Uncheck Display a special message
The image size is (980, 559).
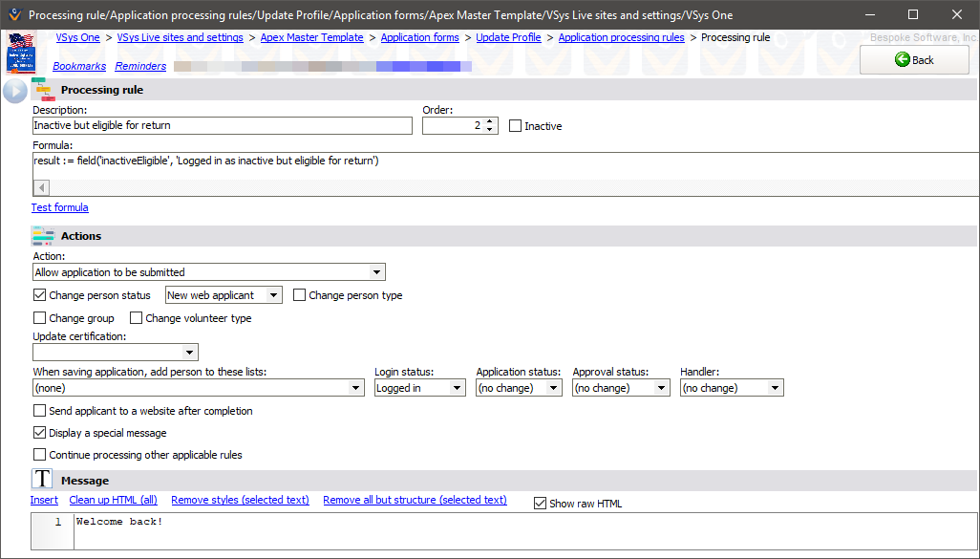(x=40, y=433)
